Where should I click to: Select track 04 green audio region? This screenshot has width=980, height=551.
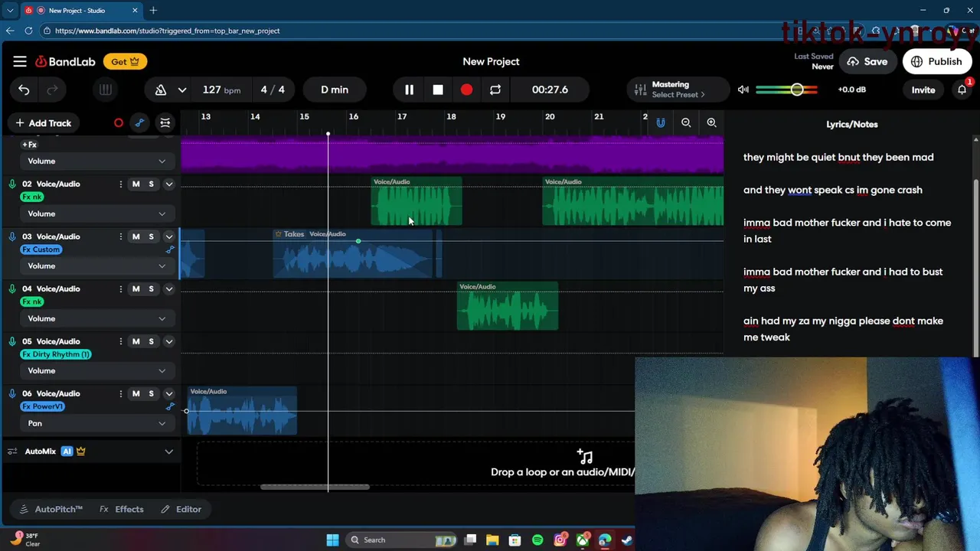coord(508,306)
